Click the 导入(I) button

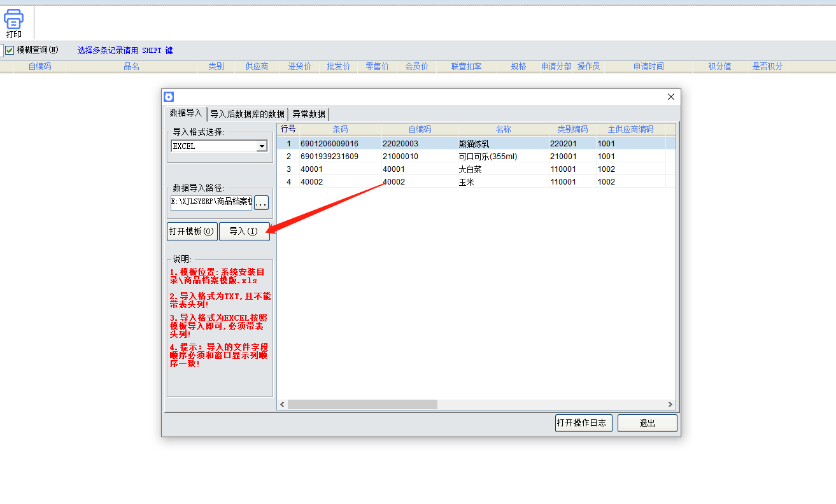(244, 231)
